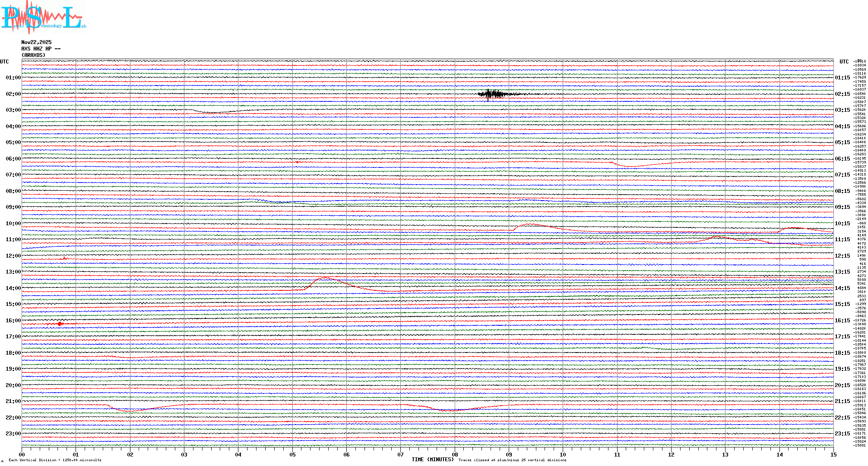Click the Traces clipped footnote text
This screenshot has height=466, width=868.
(512, 460)
